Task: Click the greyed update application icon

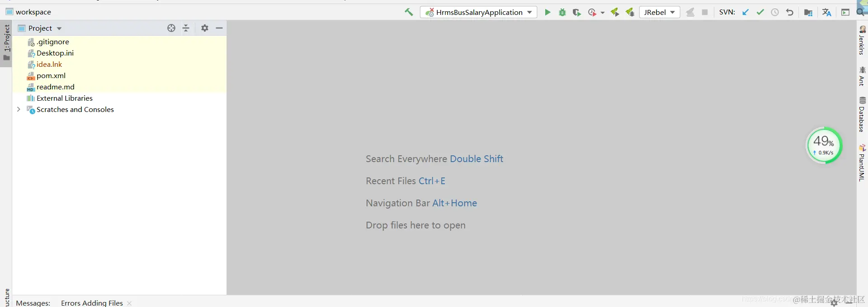Action: (690, 12)
